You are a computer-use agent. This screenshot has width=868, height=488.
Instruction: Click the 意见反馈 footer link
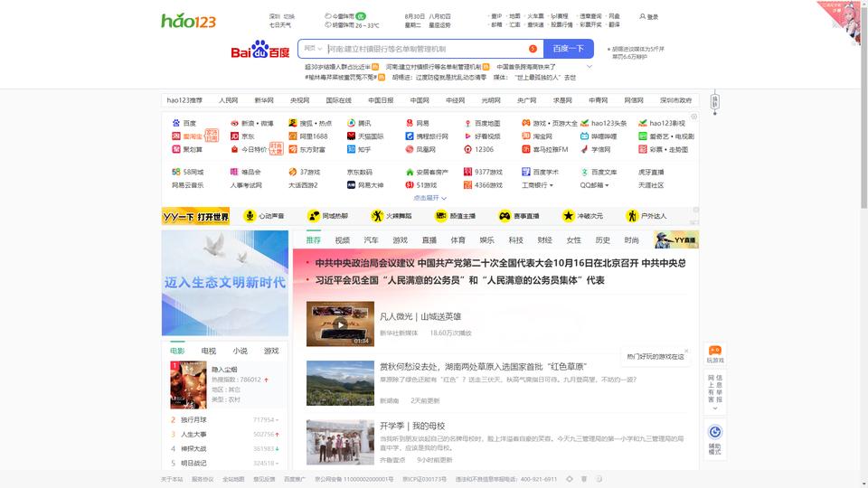[264, 479]
